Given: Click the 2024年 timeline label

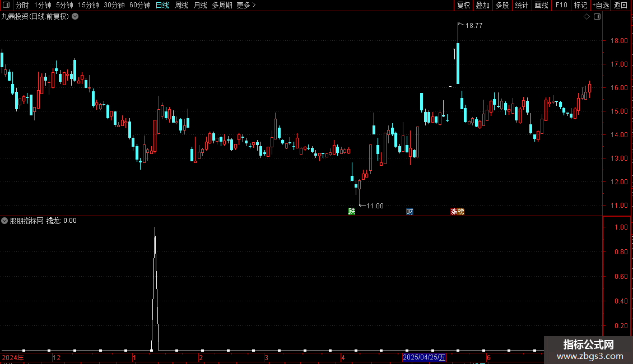Looking at the screenshot, I should (x=13, y=357).
